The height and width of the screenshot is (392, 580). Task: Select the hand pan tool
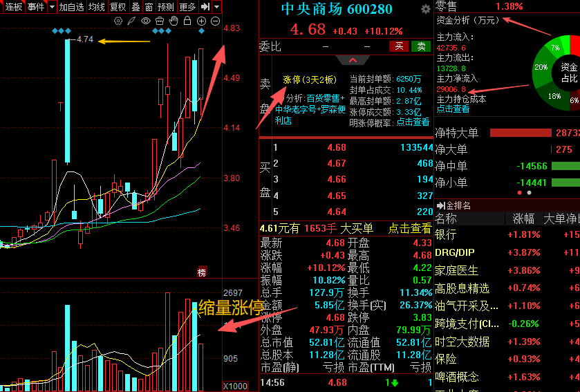174,21
